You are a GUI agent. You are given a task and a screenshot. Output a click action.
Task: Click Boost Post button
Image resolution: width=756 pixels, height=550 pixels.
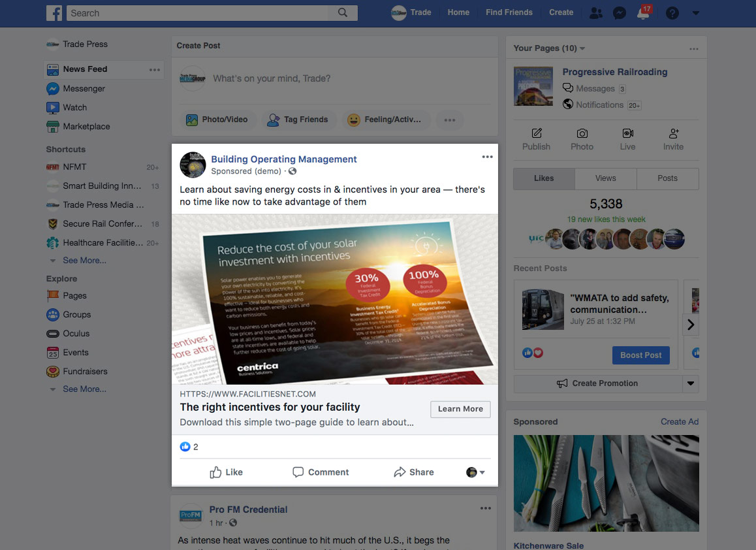(640, 355)
